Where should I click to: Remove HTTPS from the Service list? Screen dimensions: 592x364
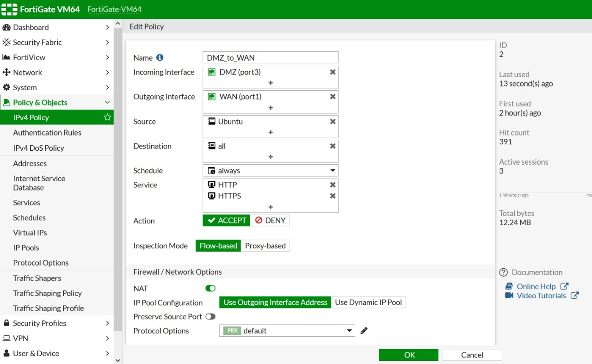333,196
